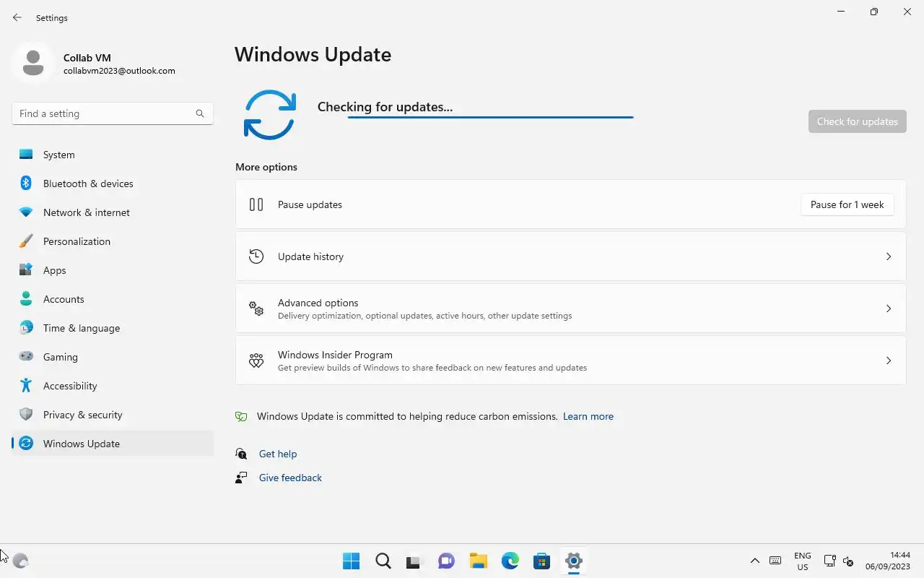Click the Advanced options gears icon

[256, 309]
